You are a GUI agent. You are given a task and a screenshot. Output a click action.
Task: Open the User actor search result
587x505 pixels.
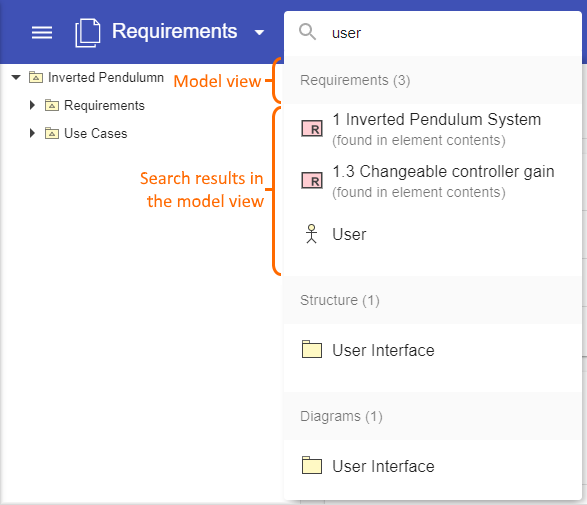click(x=433, y=234)
